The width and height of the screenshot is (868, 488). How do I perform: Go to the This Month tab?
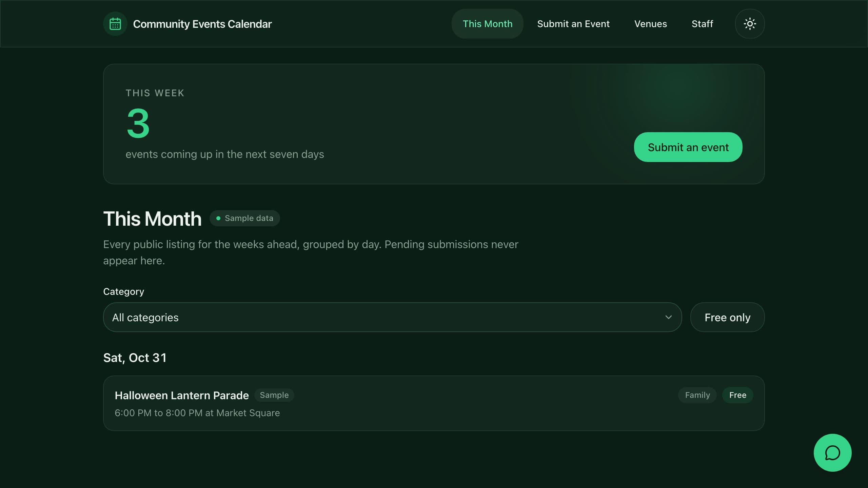point(487,24)
